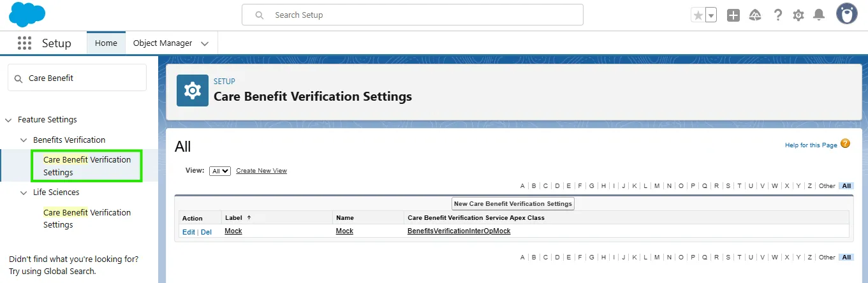Click the Edit link for Mock
Image resolution: width=868 pixels, height=283 pixels.
coord(189,232)
